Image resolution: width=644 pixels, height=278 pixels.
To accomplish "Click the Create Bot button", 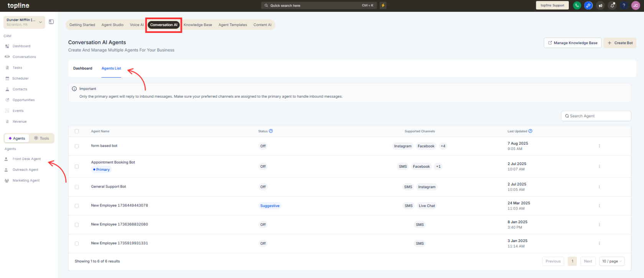I will pos(620,43).
